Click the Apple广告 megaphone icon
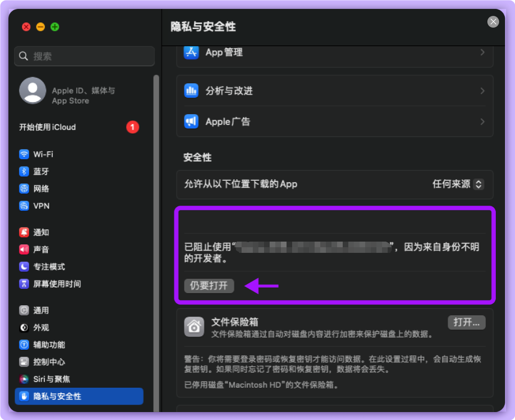 (x=191, y=121)
